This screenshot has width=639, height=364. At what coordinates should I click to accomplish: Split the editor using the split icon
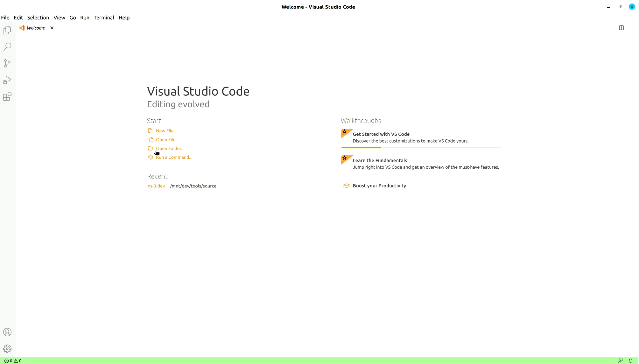(x=621, y=28)
